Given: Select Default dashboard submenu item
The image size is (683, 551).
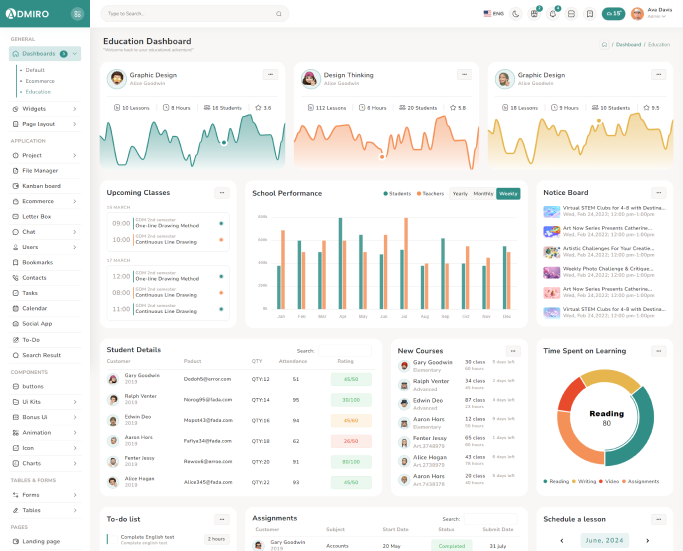Looking at the screenshot, I should click(x=36, y=70).
